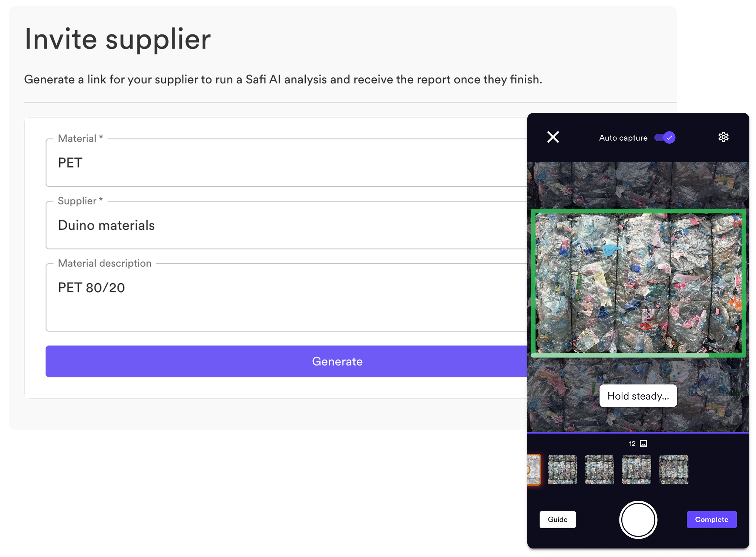Viewport: 756px width, 557px height.
Task: Click the Auto capture label text
Action: point(623,138)
